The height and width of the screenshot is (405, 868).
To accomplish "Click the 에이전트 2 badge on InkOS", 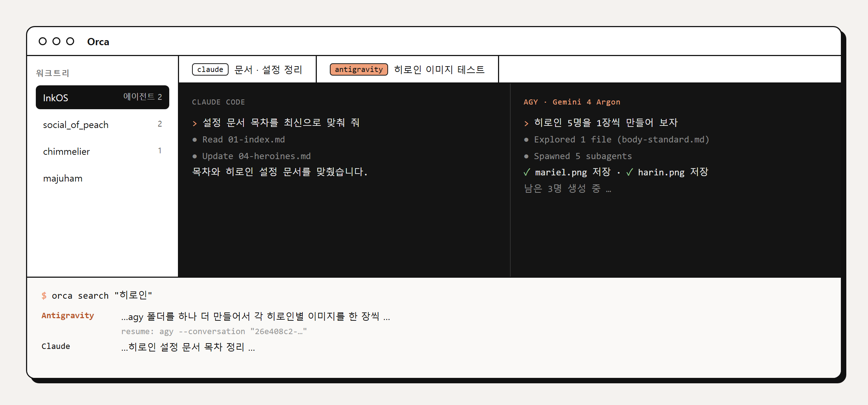I will click(142, 97).
